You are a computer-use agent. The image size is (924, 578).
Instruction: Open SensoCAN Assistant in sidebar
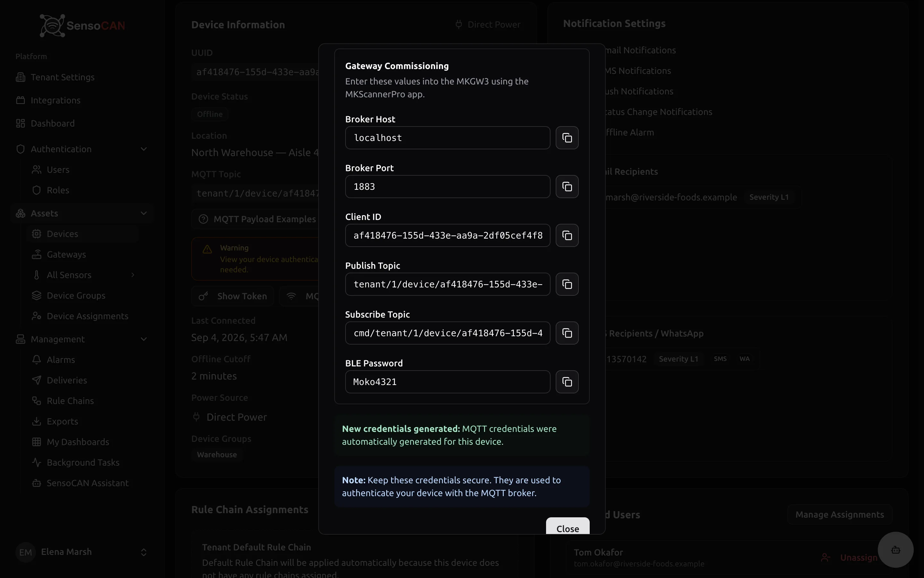(82, 483)
